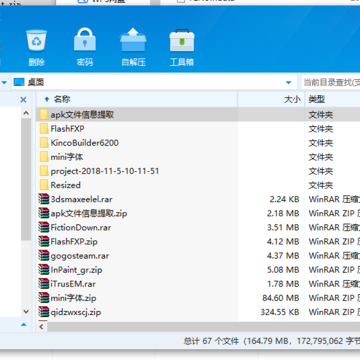Viewport: 360px width, 360px height.
Task: Click the 删除 recycle bin icon
Action: [x=37, y=40]
